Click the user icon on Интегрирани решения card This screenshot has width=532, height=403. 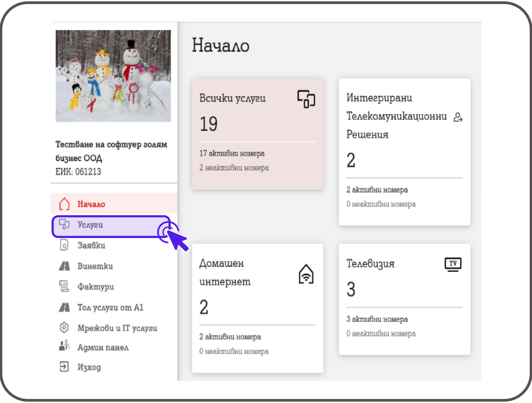tap(458, 117)
